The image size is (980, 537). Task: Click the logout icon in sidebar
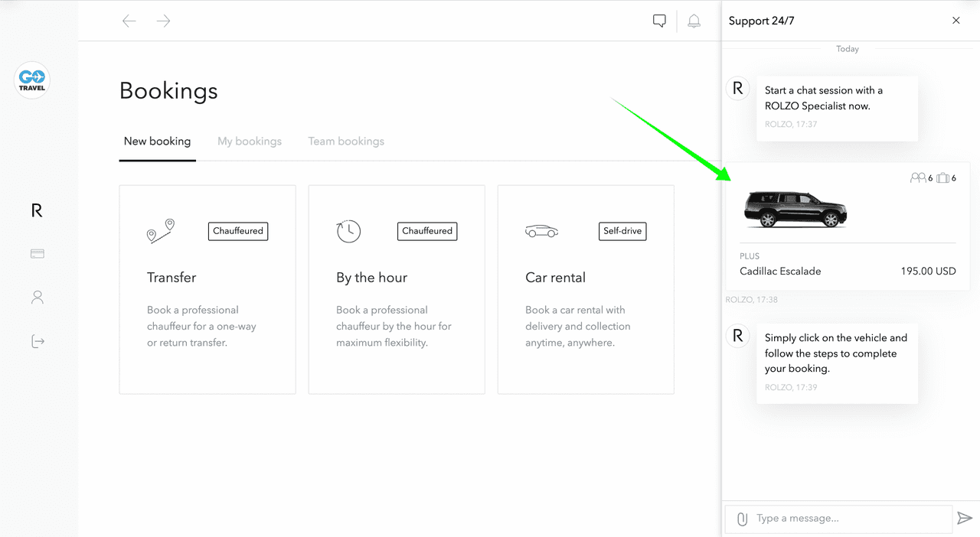37,342
